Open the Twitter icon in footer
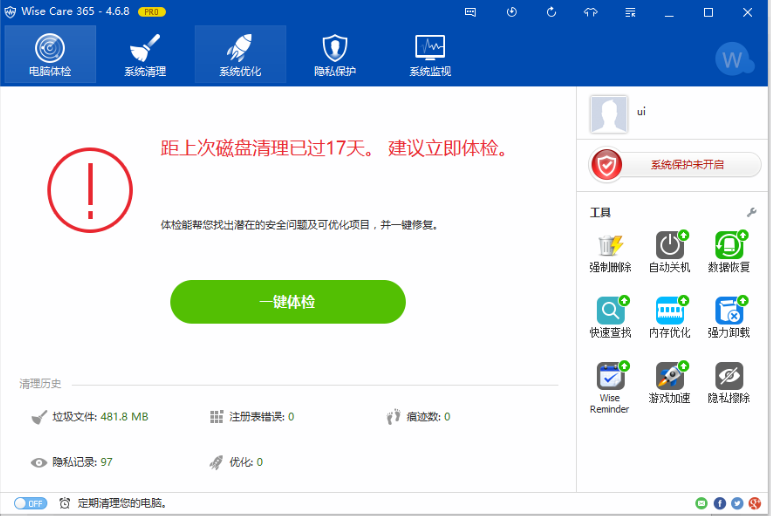The width and height of the screenshot is (771, 516). [737, 503]
